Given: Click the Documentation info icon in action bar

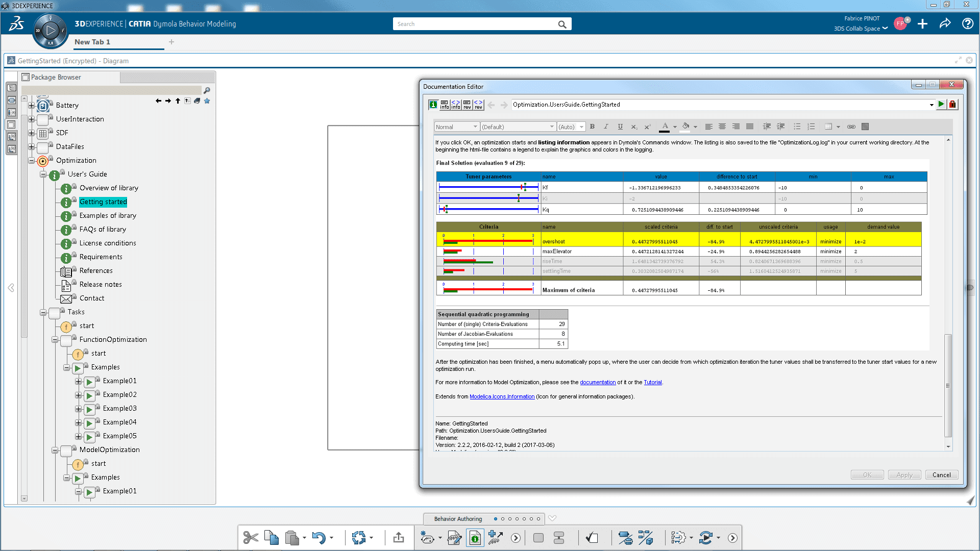Looking at the screenshot, I should [x=475, y=538].
